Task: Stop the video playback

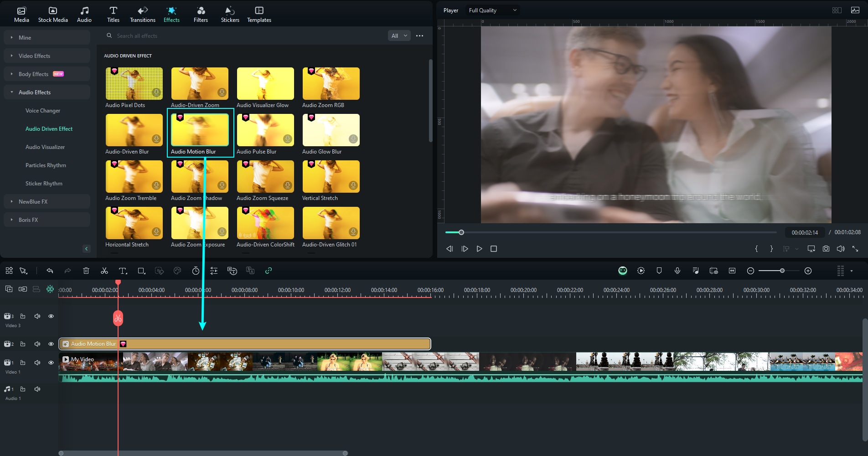Action: click(x=494, y=249)
